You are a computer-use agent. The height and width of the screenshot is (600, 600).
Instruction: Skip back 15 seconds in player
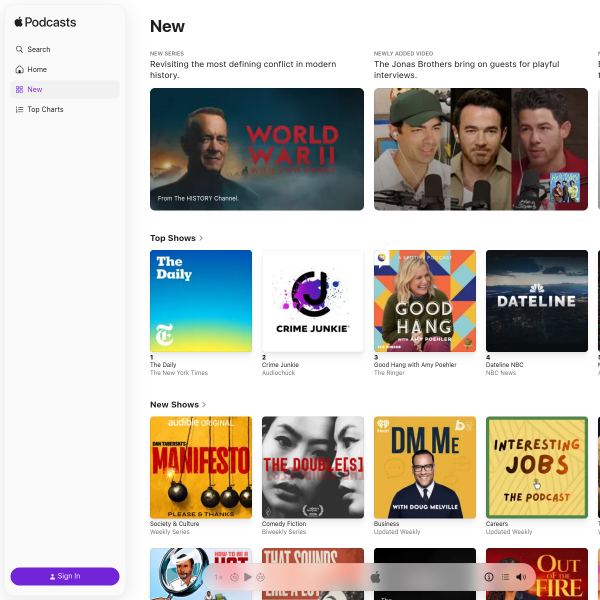(x=234, y=577)
